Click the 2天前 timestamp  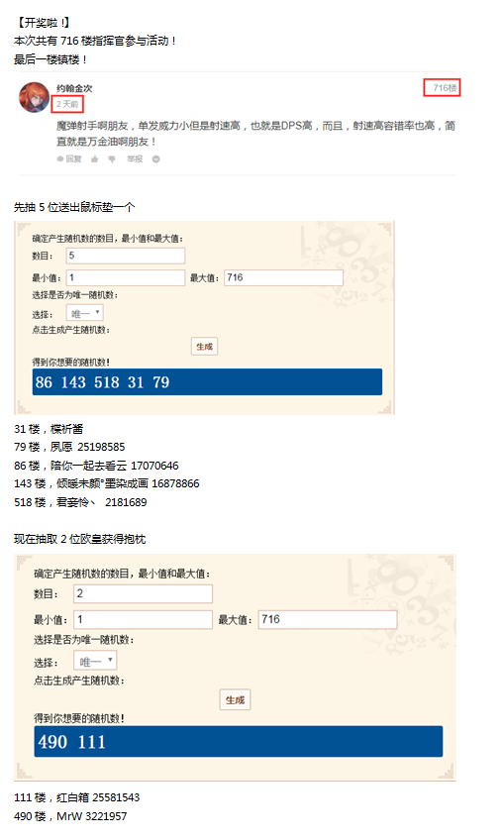pos(67,104)
